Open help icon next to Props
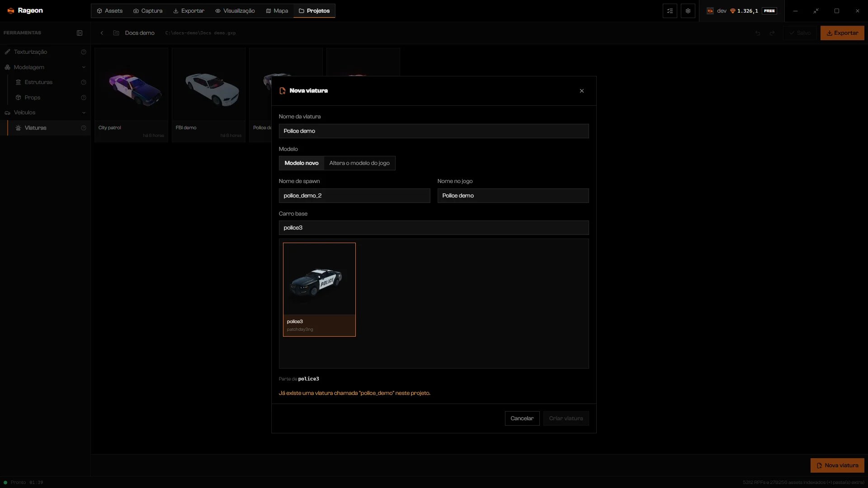Viewport: 868px width, 488px height. [x=84, y=98]
